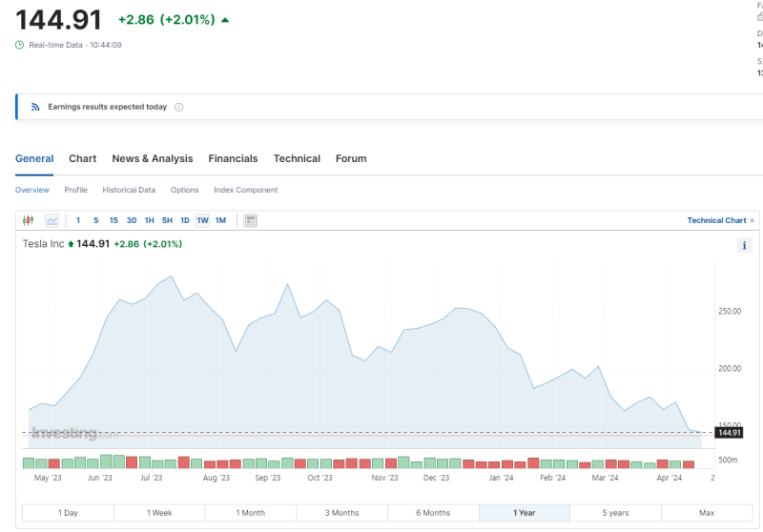Screen dimensions: 763x532
Task: Switch to the Chart tab
Action: tap(83, 158)
